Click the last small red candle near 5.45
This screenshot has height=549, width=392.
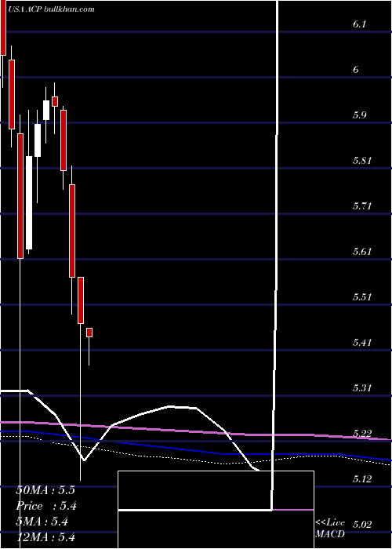[x=89, y=333]
